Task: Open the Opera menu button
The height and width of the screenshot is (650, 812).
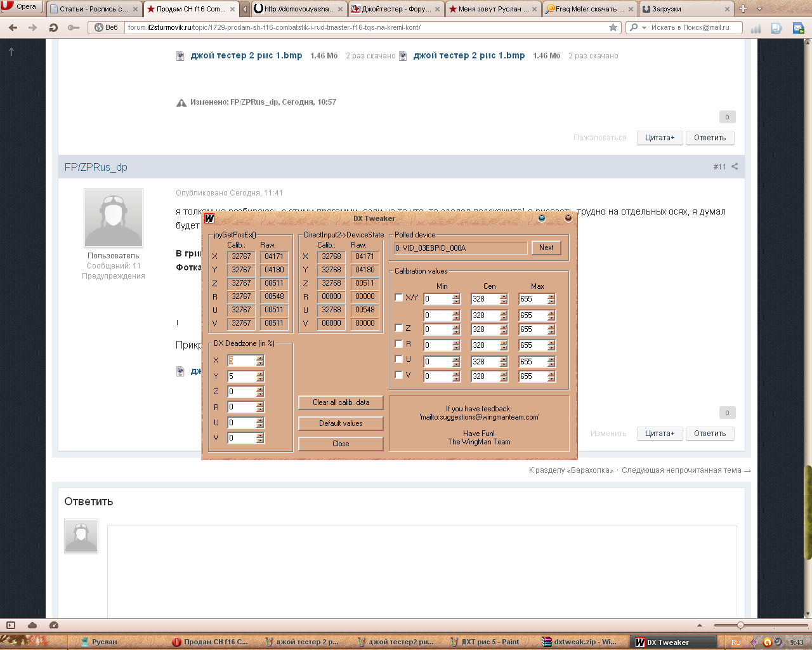Action: [x=21, y=7]
